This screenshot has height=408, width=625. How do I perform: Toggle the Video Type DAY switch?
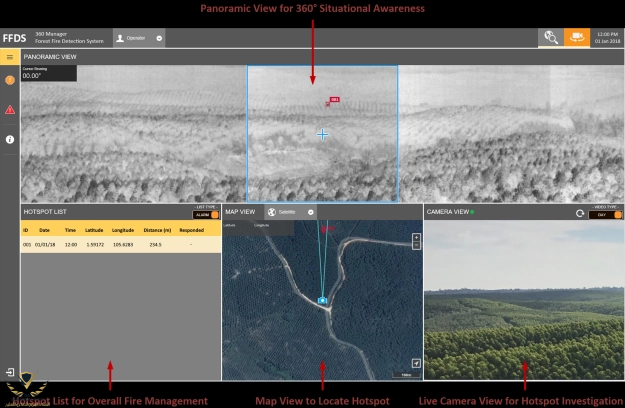[x=605, y=215]
